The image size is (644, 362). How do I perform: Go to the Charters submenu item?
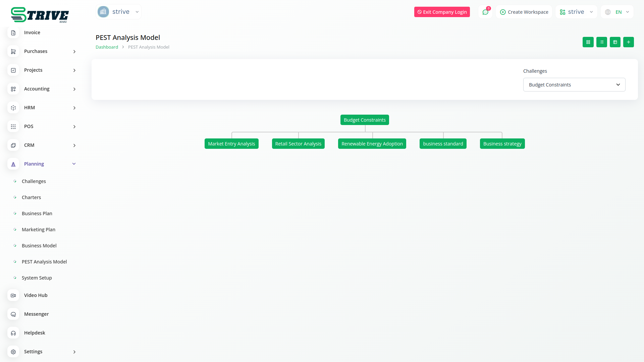click(31, 197)
